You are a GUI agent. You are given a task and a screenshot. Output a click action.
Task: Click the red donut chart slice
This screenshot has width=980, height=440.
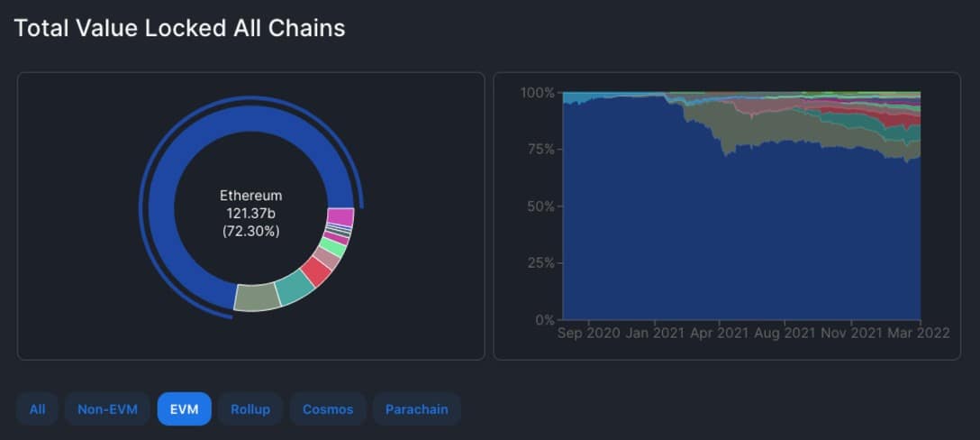coord(316,271)
